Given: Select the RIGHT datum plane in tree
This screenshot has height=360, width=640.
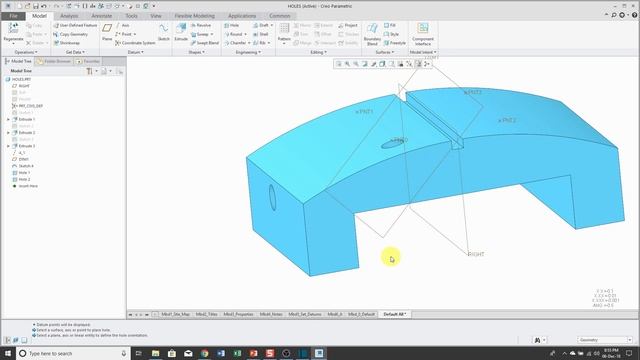Looking at the screenshot, I should (21, 86).
